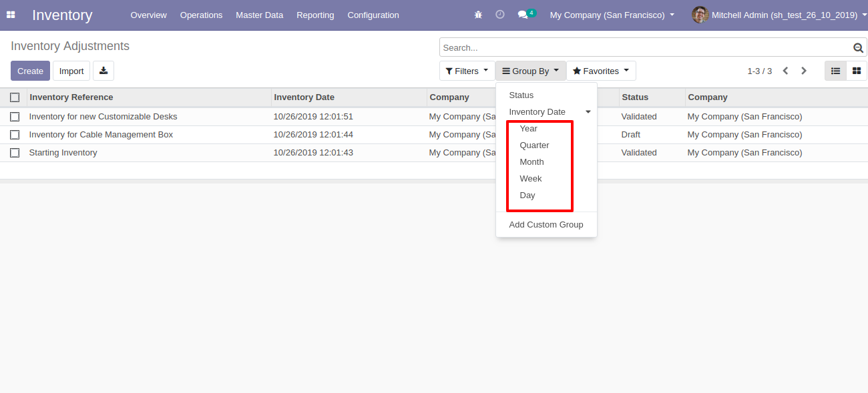Open My Company (San Francisco) switcher
868x393 pixels.
click(612, 15)
